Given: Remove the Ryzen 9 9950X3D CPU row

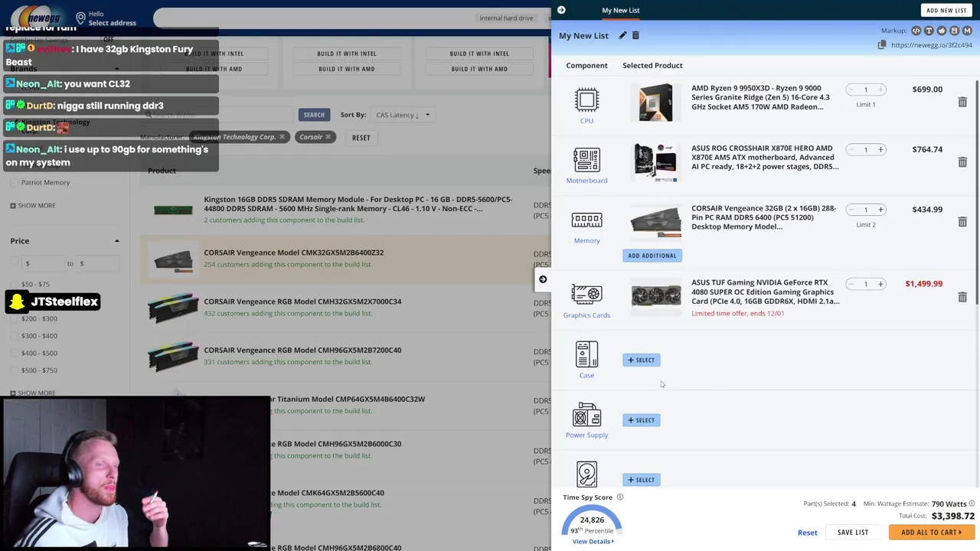Looking at the screenshot, I should click(x=962, y=102).
